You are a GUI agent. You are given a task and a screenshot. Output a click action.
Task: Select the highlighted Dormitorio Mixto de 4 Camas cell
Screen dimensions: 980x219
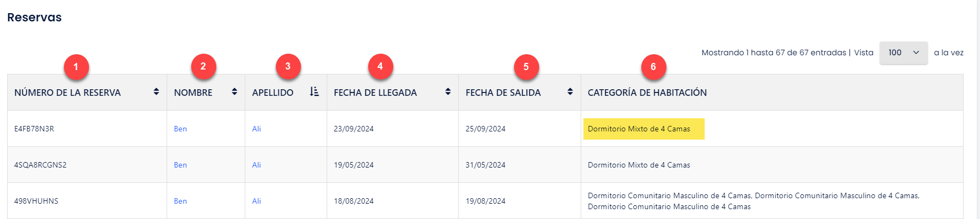(644, 129)
